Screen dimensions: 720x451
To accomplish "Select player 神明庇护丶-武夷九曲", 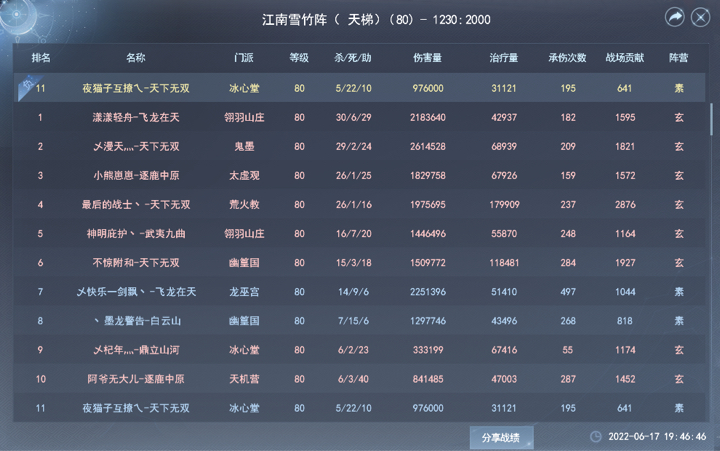I will point(136,234).
